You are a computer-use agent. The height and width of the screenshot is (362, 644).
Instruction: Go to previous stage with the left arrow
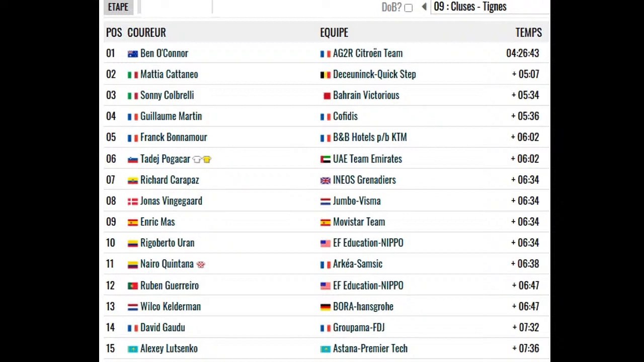[x=424, y=7]
